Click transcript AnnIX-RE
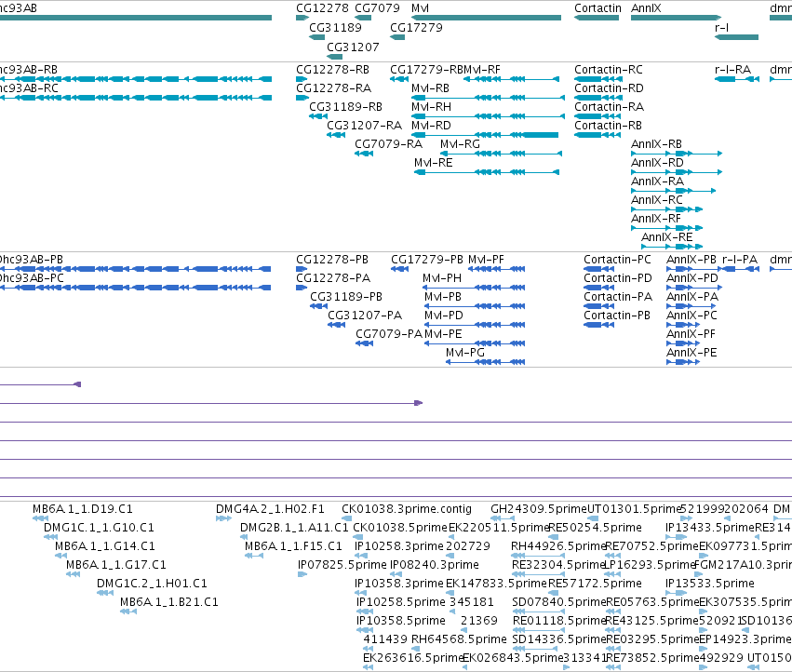This screenshot has height=672, width=792. click(672, 247)
